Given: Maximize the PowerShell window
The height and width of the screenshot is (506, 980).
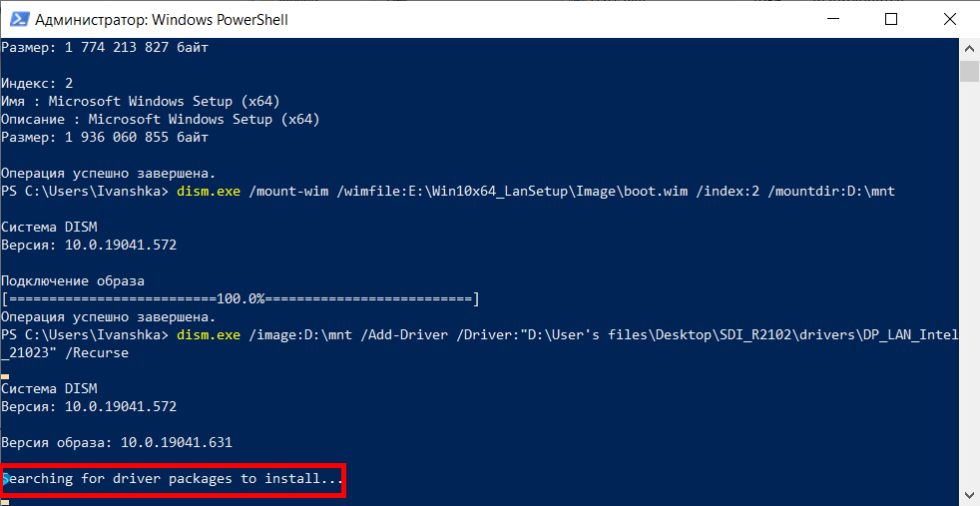Looking at the screenshot, I should click(891, 19).
